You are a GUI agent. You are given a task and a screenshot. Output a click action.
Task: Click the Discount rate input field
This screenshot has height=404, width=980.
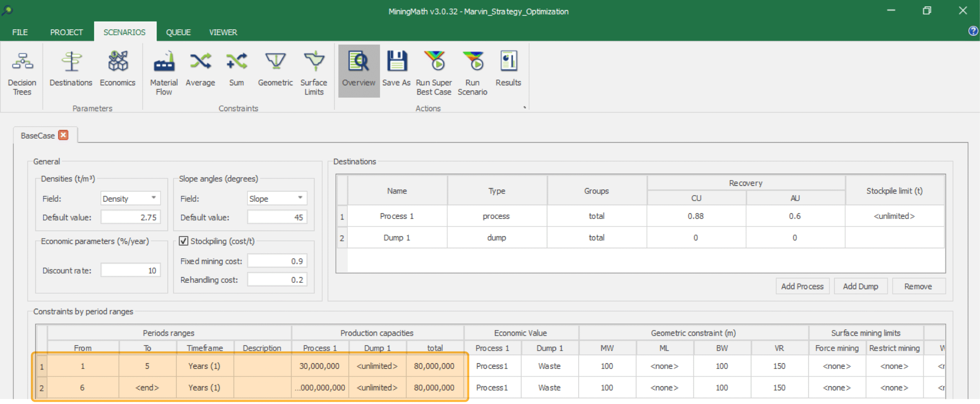131,270
